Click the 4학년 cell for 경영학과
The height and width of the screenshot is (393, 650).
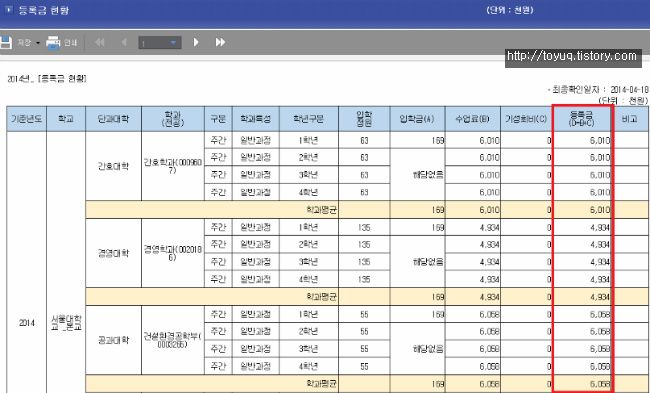click(x=309, y=279)
